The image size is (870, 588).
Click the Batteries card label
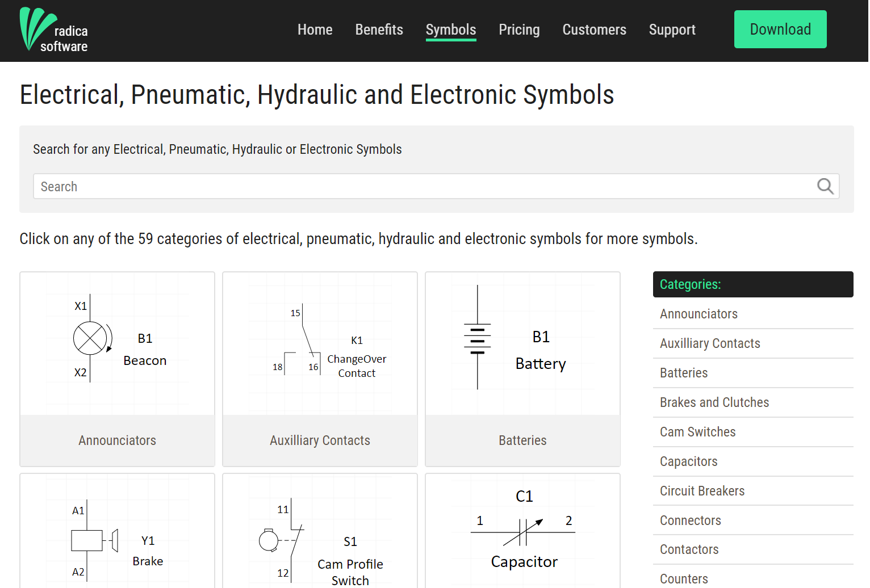point(523,440)
